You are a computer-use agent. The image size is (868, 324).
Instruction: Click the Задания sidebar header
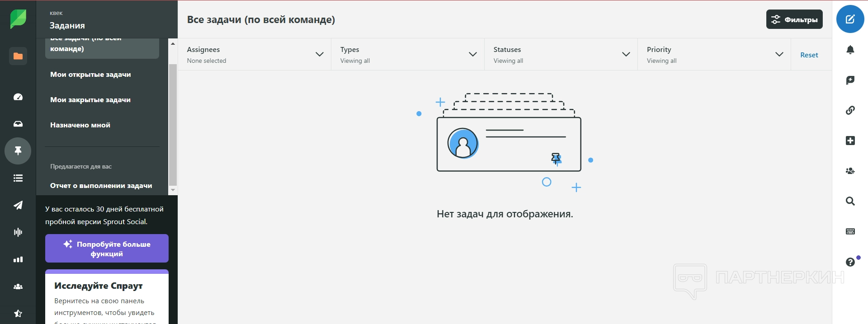[67, 26]
